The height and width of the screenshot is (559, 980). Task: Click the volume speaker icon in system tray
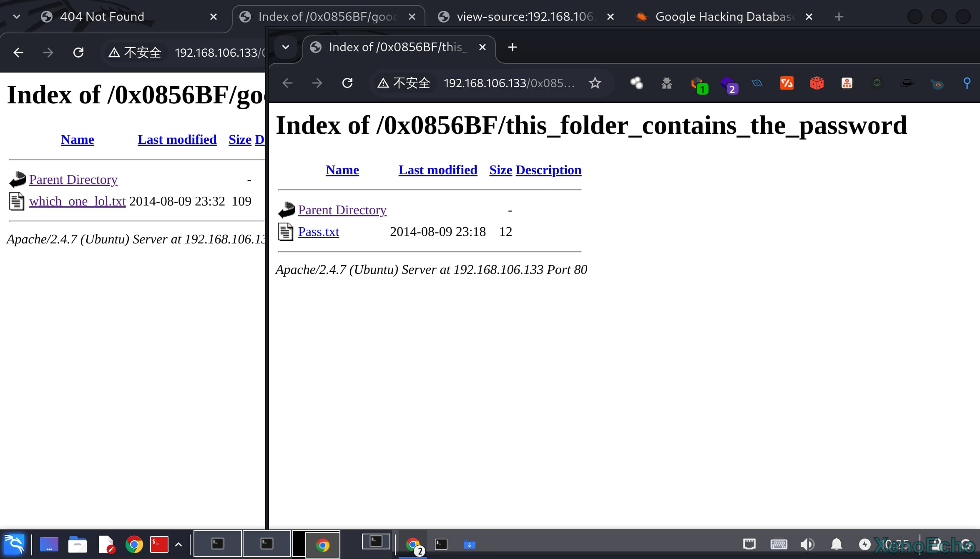(807, 544)
